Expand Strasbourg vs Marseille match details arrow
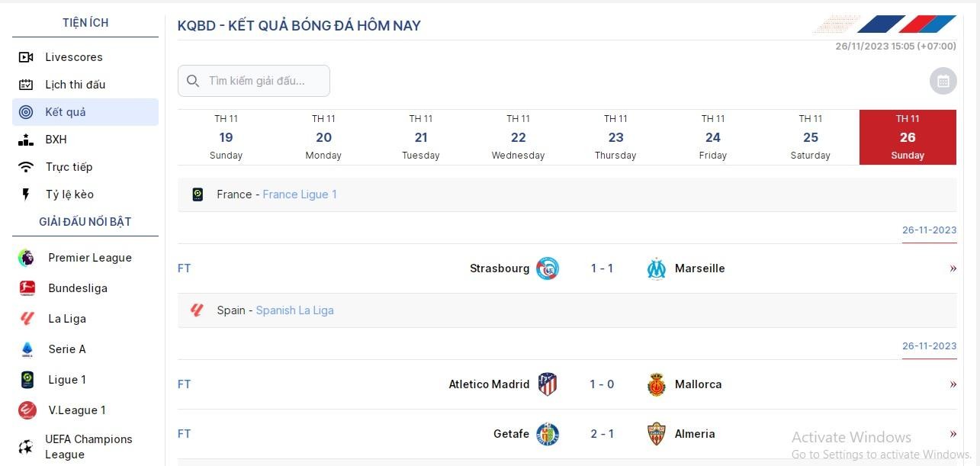 click(x=953, y=268)
